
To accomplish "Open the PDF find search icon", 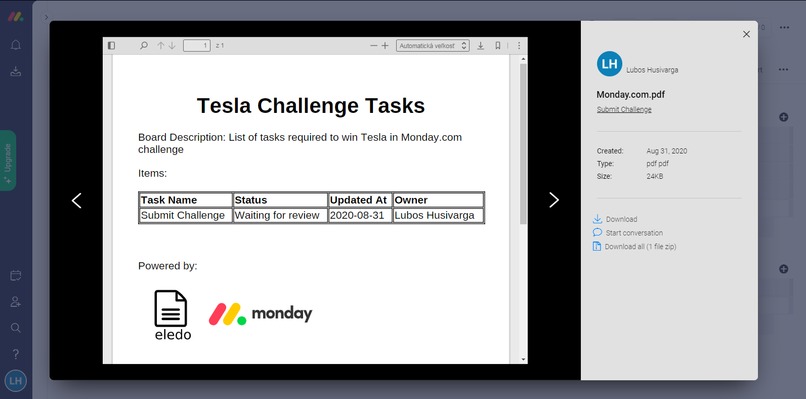I will click(144, 46).
